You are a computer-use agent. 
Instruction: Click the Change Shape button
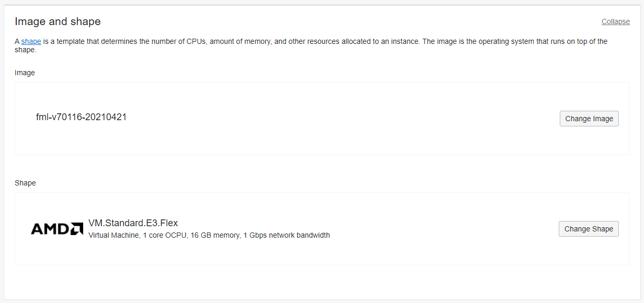pos(589,229)
